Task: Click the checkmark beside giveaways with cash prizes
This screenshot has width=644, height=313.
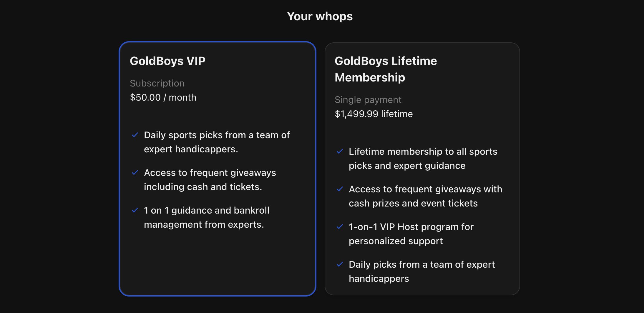Action: 340,189
